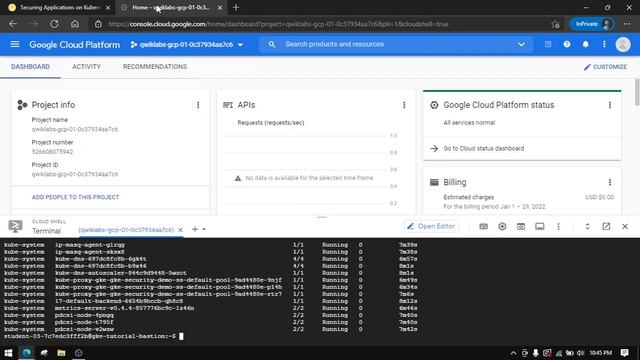
Task: Click Go to Cloud status dashboard link
Action: 484,149
